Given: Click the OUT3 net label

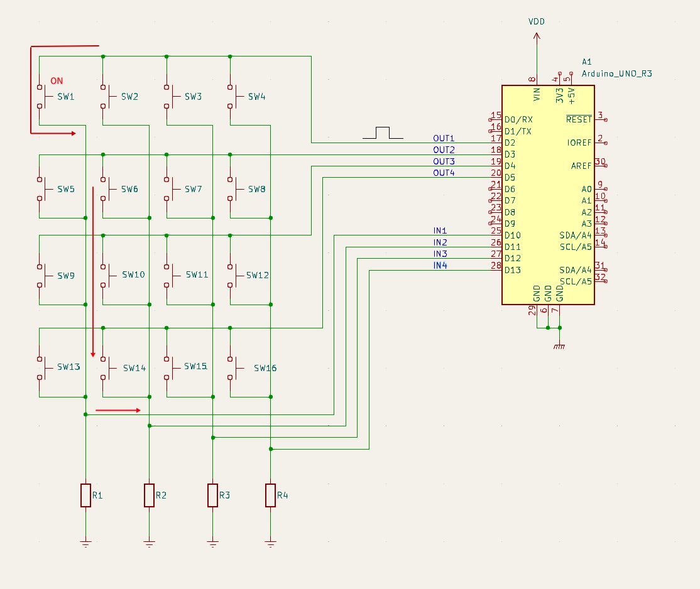Looking at the screenshot, I should click(x=444, y=161).
